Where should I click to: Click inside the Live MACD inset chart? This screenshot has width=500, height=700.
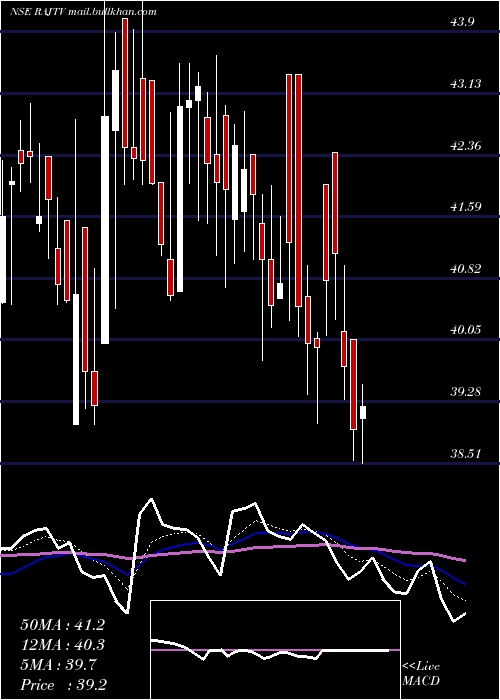point(275,650)
